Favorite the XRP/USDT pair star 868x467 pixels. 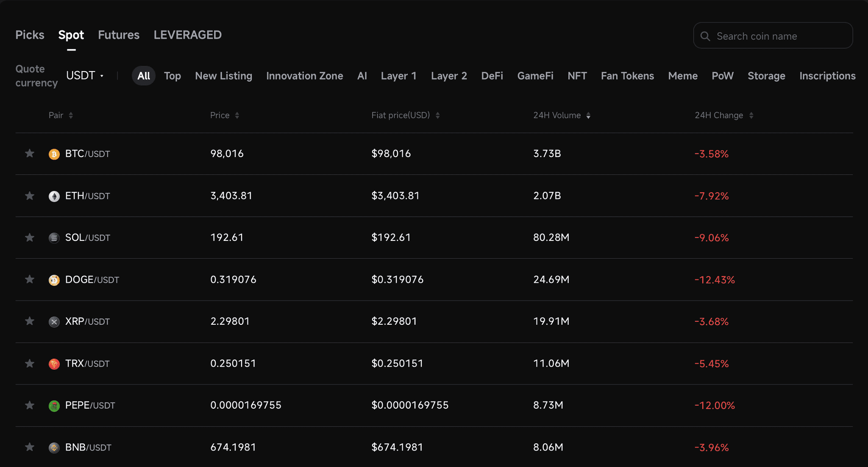pyautogui.click(x=29, y=321)
